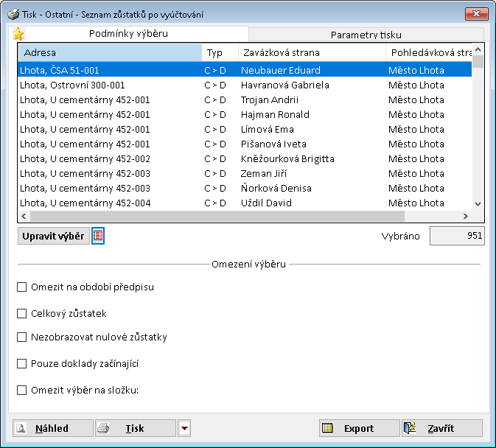Click the yellow star favorites icon
The image size is (496, 448).
(x=18, y=34)
